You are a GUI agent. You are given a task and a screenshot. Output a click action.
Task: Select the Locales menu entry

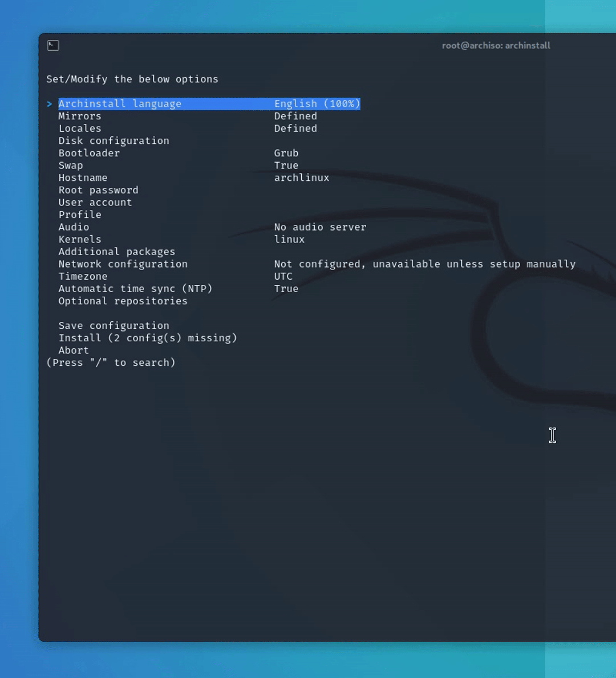pos(79,128)
